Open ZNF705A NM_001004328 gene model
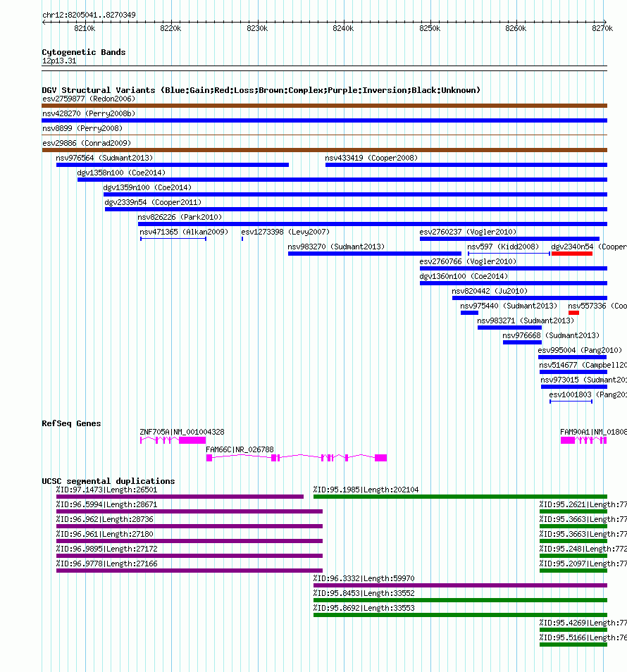627x672 pixels. click(x=173, y=440)
